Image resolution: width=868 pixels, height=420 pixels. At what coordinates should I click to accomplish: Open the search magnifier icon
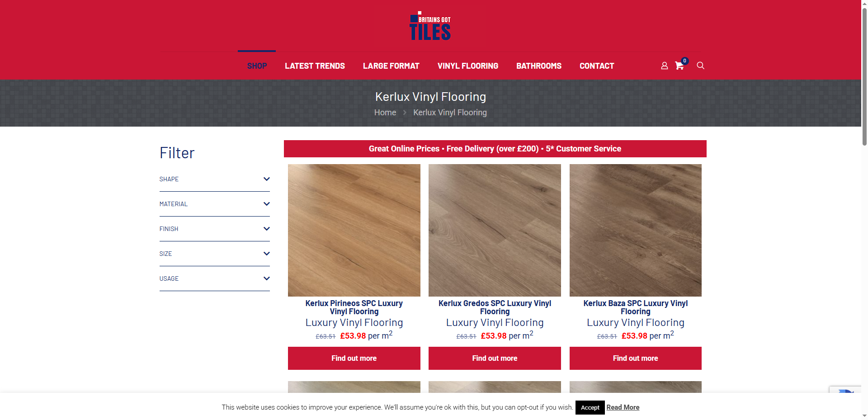tap(700, 66)
